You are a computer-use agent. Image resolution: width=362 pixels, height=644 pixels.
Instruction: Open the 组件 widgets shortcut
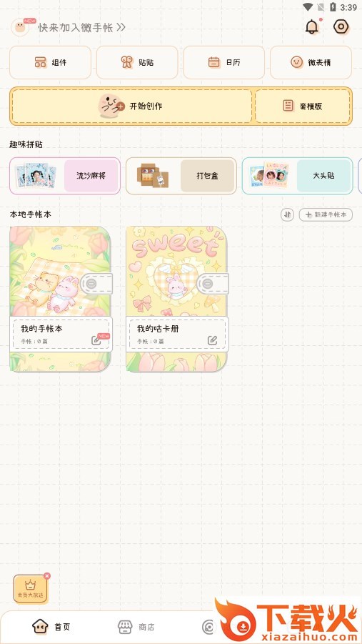(x=50, y=62)
